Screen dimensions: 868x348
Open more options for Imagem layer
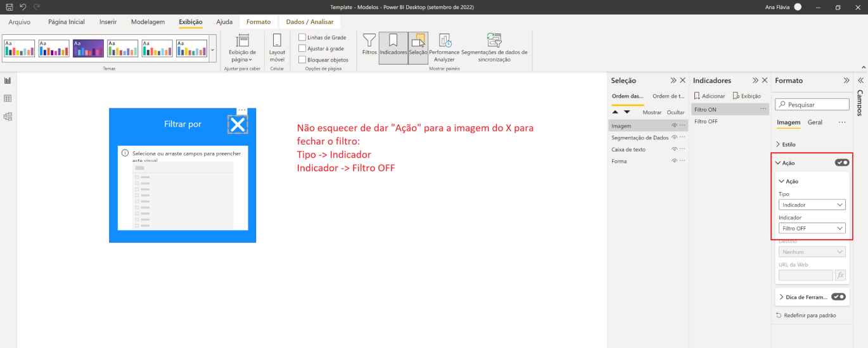[682, 126]
